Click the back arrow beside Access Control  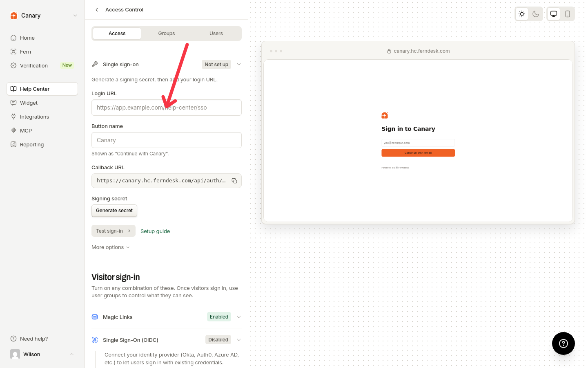[x=97, y=10]
